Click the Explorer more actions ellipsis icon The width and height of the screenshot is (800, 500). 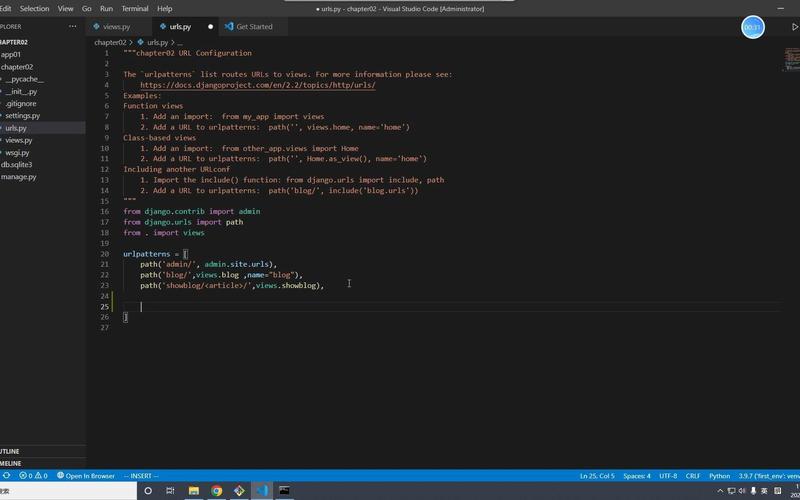tap(72, 27)
